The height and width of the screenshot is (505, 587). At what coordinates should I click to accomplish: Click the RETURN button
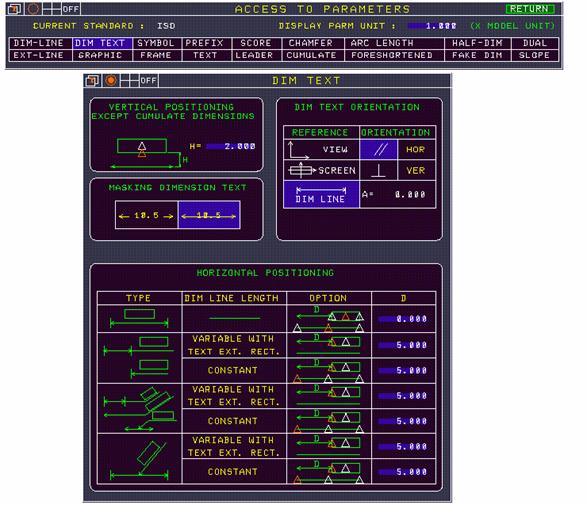[529, 9]
